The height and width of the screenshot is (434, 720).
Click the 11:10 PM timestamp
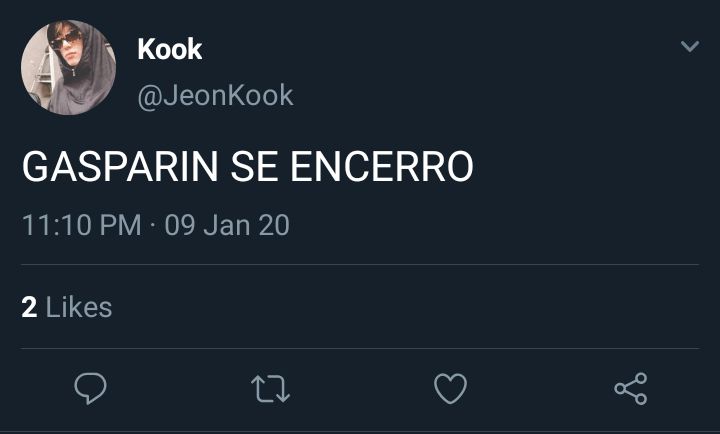click(82, 225)
